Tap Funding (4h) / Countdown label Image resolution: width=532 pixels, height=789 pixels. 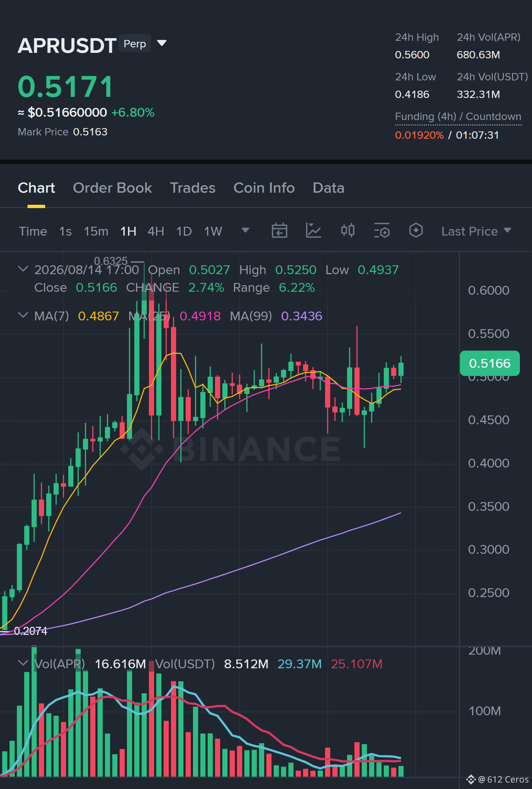click(x=458, y=116)
